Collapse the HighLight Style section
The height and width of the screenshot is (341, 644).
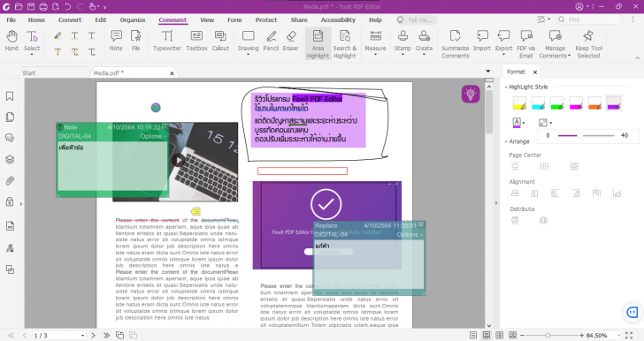tap(506, 87)
